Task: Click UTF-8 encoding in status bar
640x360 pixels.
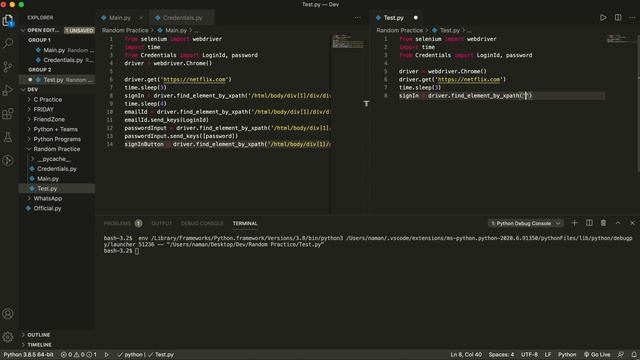Action: [529, 355]
